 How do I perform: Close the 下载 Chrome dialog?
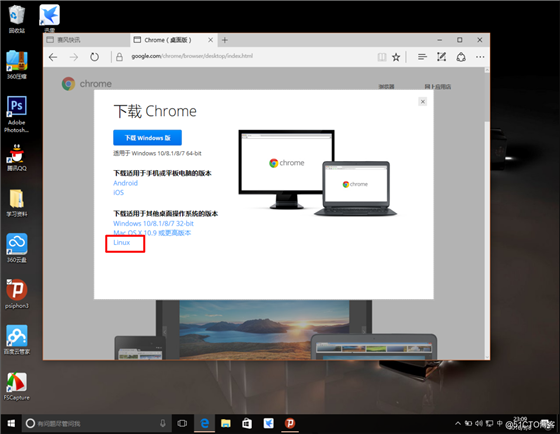point(422,102)
